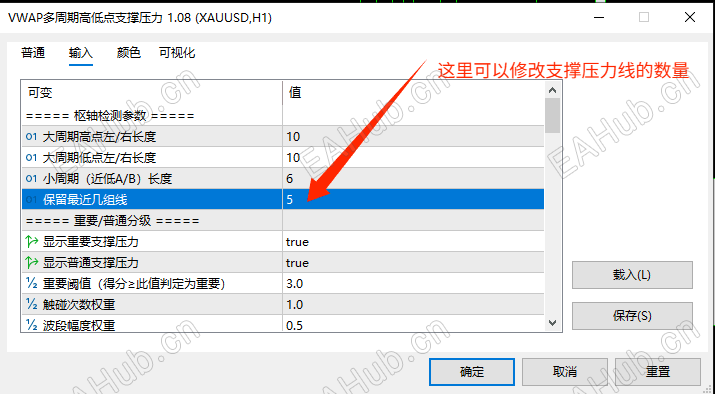
Task: Click 保存(S) to save settings
Action: (x=632, y=316)
